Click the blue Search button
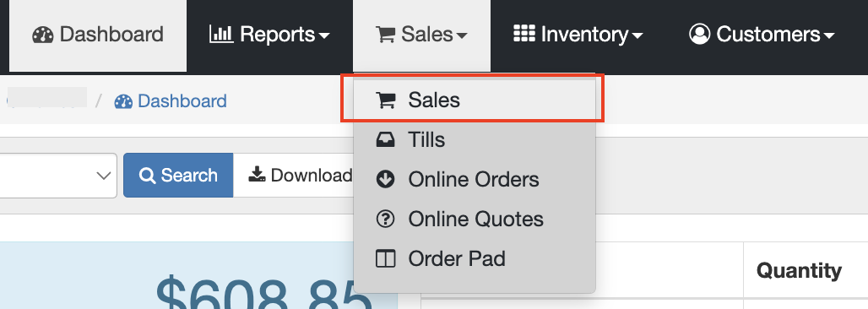This screenshot has height=309, width=868. click(x=178, y=175)
